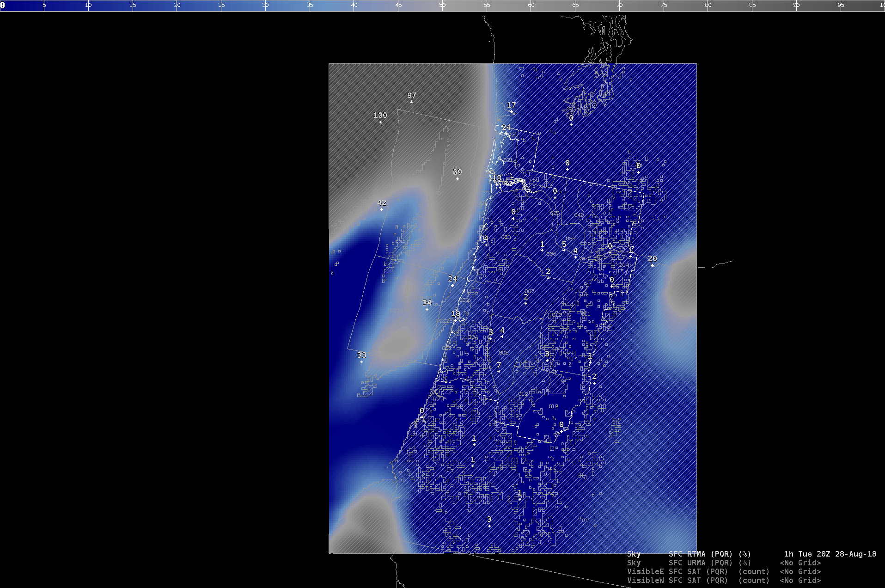This screenshot has width=885, height=588.
Task: Click the eastern observation reading 20
Action: point(652,259)
